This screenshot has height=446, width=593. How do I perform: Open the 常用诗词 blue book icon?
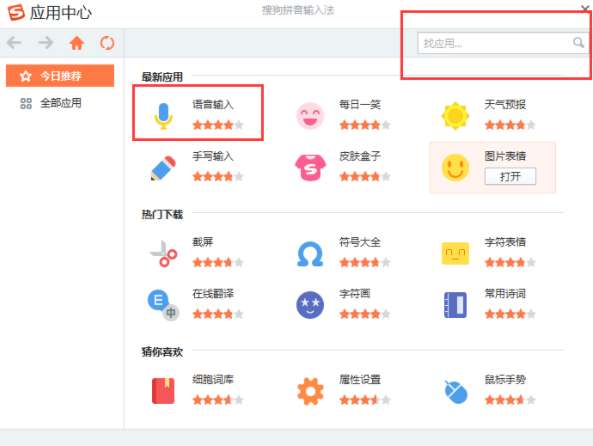click(455, 305)
